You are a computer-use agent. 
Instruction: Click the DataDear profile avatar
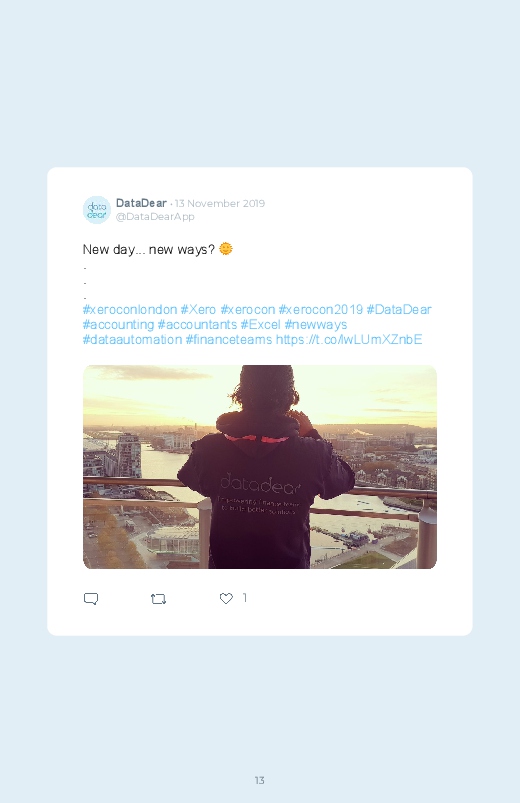pyautogui.click(x=97, y=209)
